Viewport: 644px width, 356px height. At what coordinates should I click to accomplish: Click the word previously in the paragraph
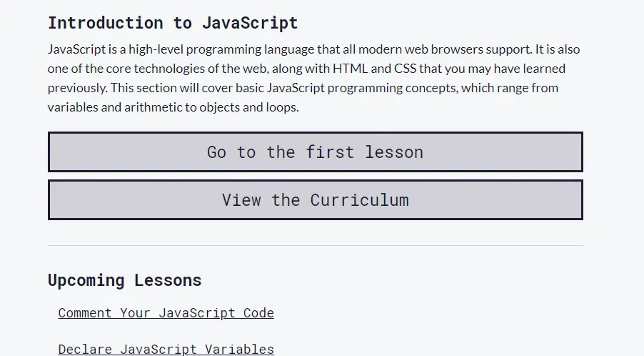click(78, 89)
